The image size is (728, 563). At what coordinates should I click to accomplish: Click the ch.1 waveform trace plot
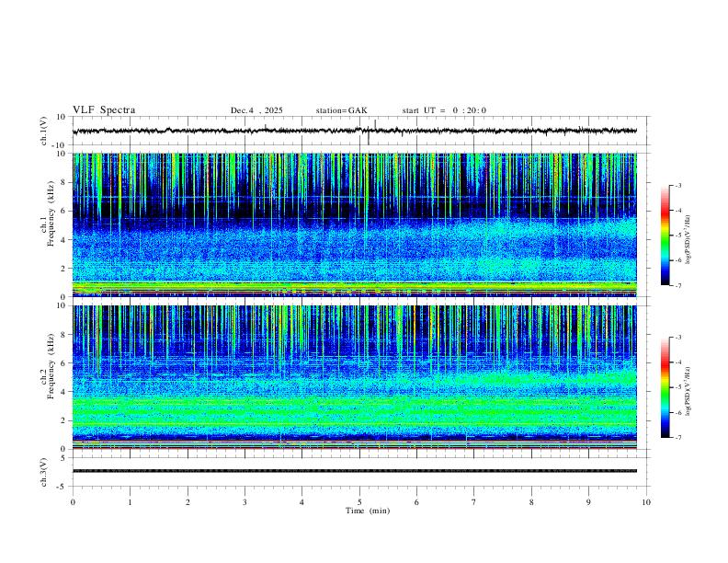[x=355, y=131]
